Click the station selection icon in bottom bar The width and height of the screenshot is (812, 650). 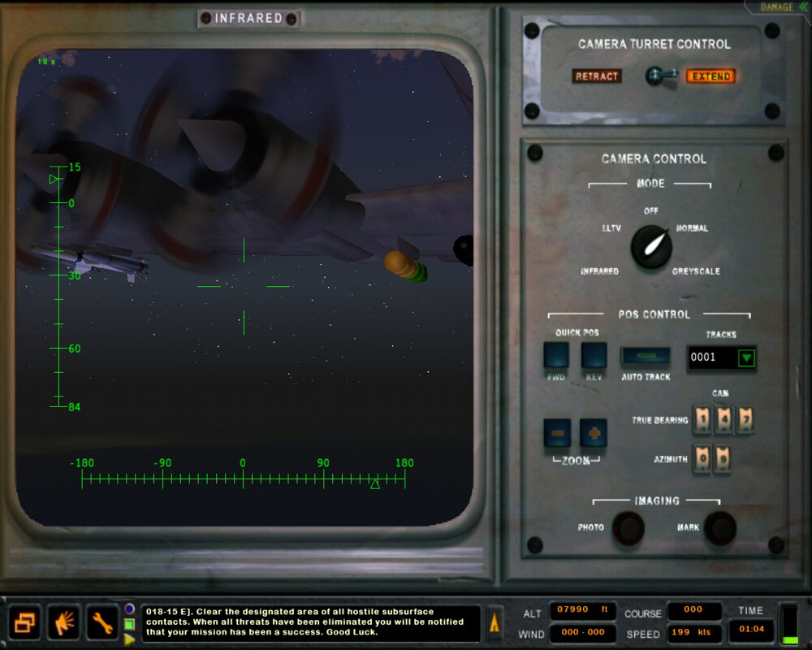pos(25,623)
